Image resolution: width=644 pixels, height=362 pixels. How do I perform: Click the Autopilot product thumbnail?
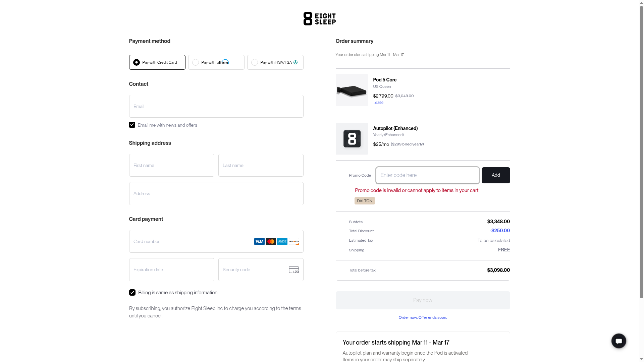(352, 139)
